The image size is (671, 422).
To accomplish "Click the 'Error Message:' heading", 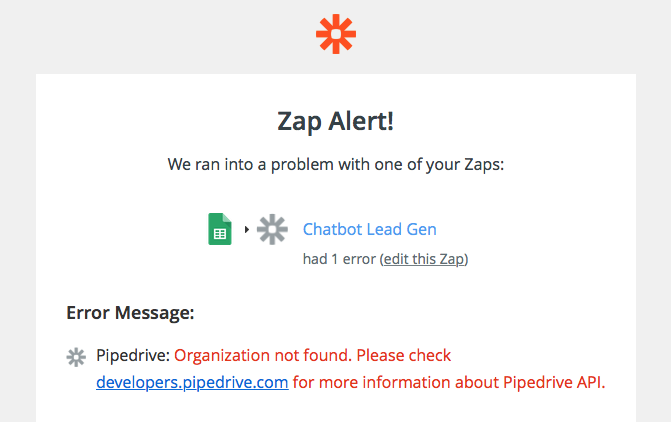I will [x=130, y=313].
